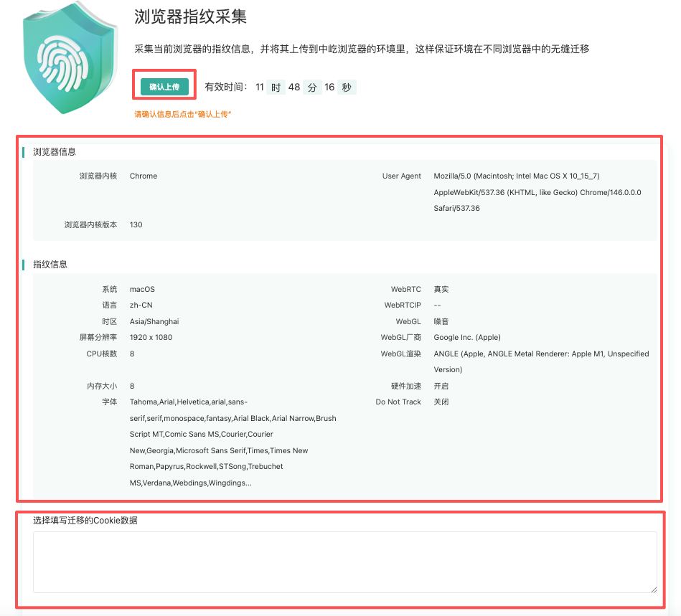Click the 分 minutes box in countdown

click(x=312, y=87)
